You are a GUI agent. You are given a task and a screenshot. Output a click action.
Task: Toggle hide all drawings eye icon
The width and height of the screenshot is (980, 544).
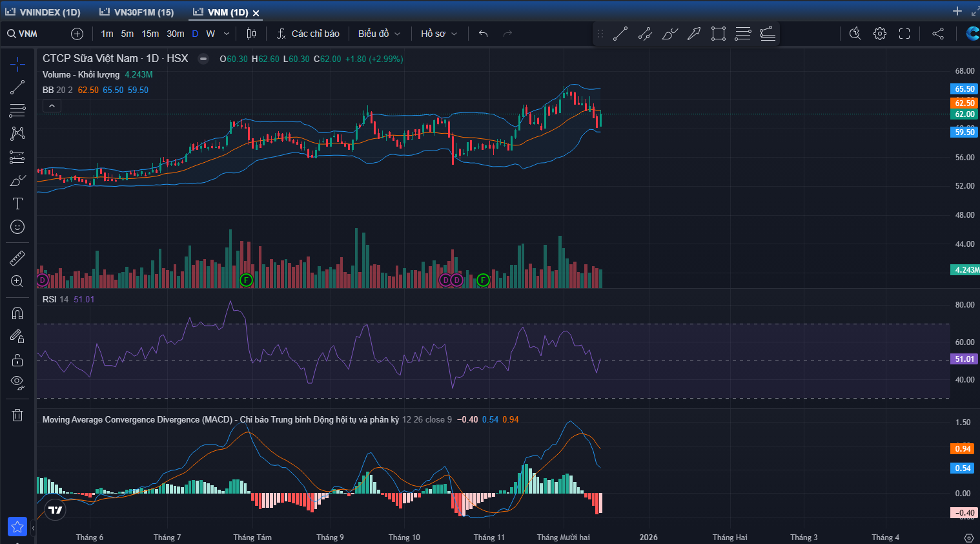point(17,382)
